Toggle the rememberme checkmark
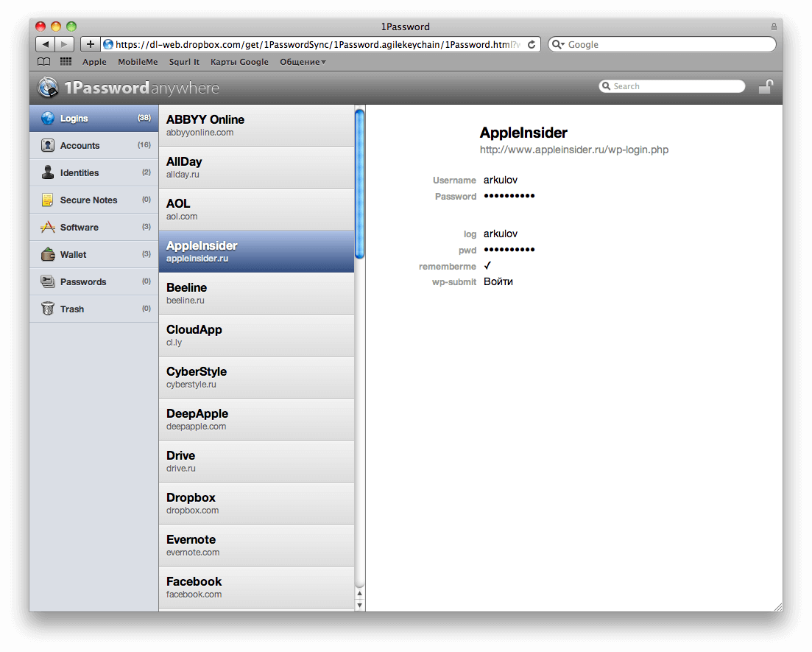Screen dimensions: 812x652 point(487,266)
